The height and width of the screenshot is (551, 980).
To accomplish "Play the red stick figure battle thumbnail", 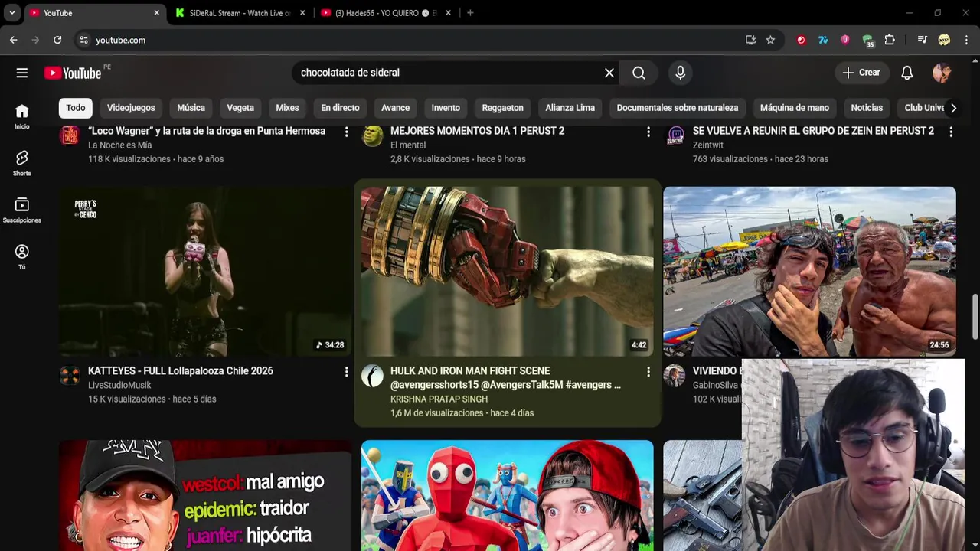I will (508, 495).
